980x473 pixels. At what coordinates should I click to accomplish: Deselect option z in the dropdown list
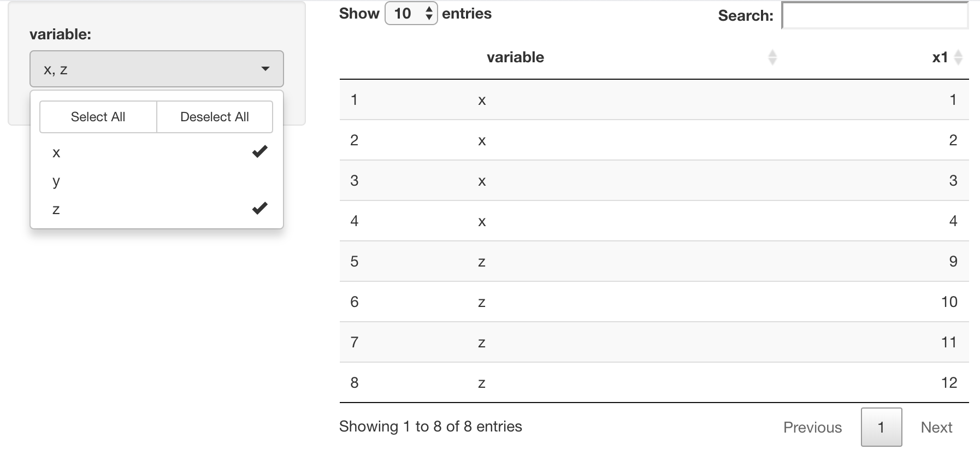point(56,209)
